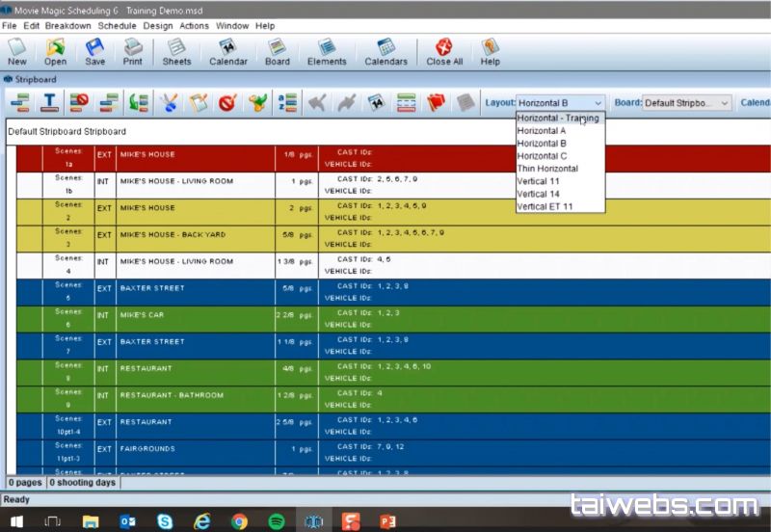Click the Calendars toolbar icon
Viewport: 771px width, 532px height.
pos(385,52)
